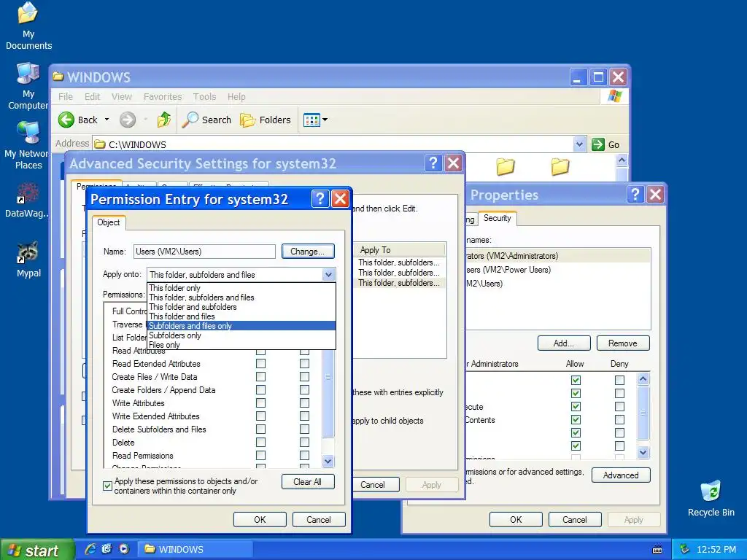This screenshot has width=747, height=560.
Task: Click help icon on Advanced Security Settings
Action: pos(433,163)
